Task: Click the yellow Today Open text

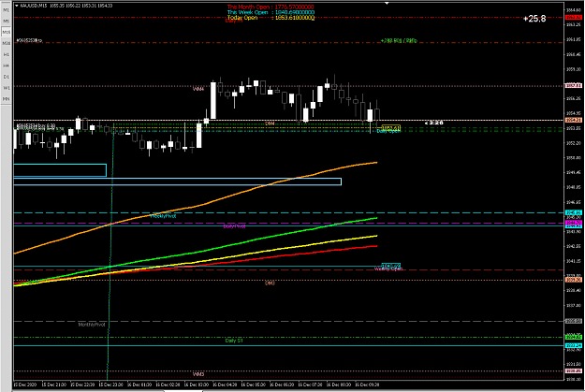Action: tap(271, 18)
